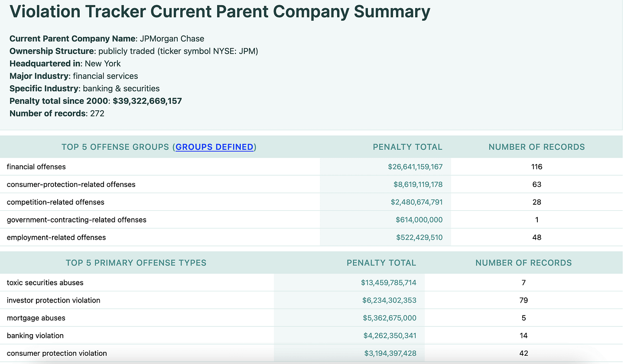Click penalty total $5,362,675,000

click(x=390, y=318)
